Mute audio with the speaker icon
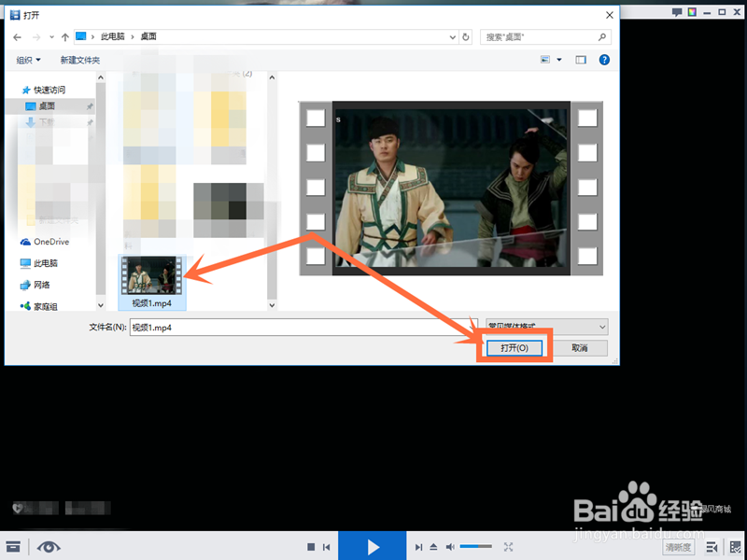The image size is (747, 560). [x=450, y=547]
